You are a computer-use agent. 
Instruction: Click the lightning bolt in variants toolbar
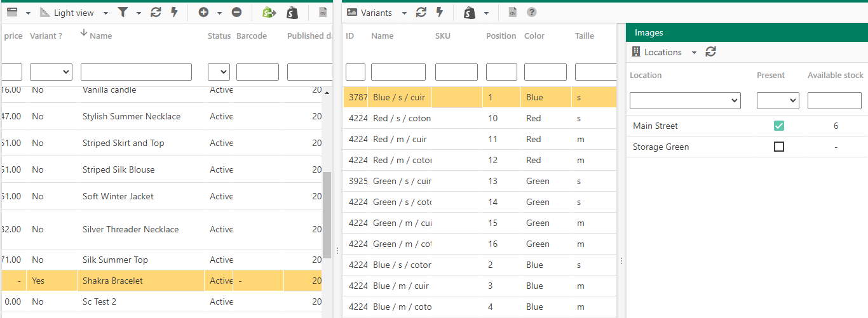(439, 13)
